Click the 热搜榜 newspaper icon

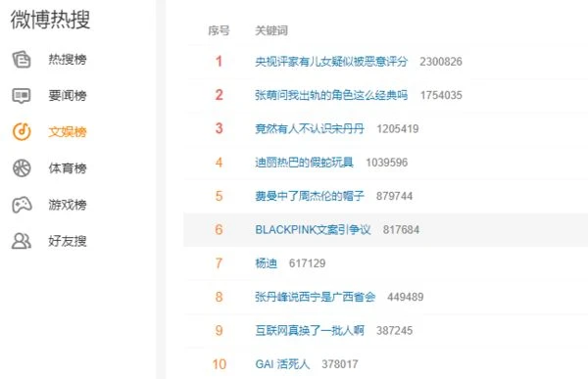click(x=22, y=59)
